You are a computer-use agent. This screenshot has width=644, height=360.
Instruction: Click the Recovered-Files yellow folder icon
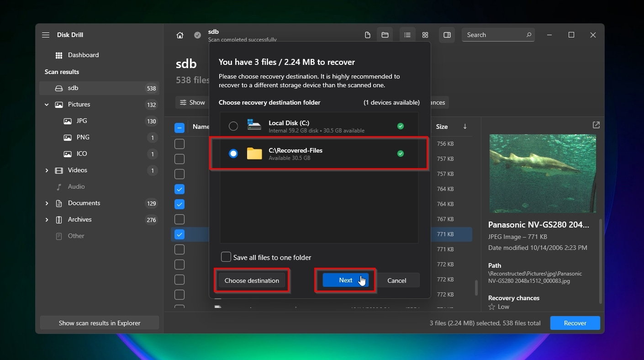[254, 154]
